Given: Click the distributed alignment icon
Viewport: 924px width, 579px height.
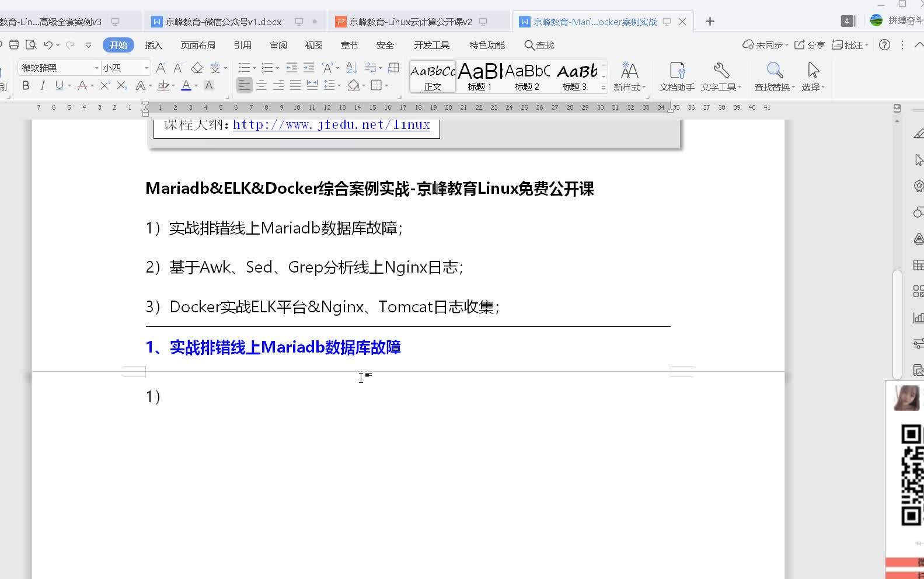Looking at the screenshot, I should [312, 86].
